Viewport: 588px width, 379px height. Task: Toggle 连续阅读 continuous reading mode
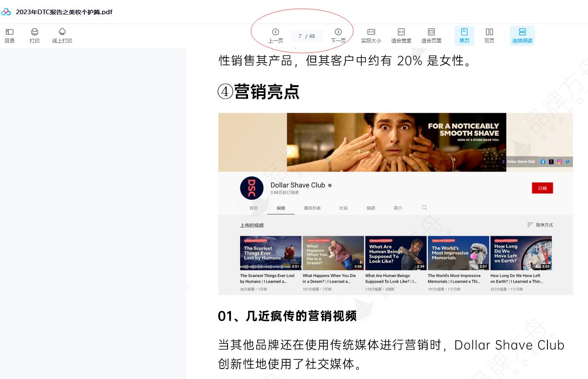pos(522,35)
